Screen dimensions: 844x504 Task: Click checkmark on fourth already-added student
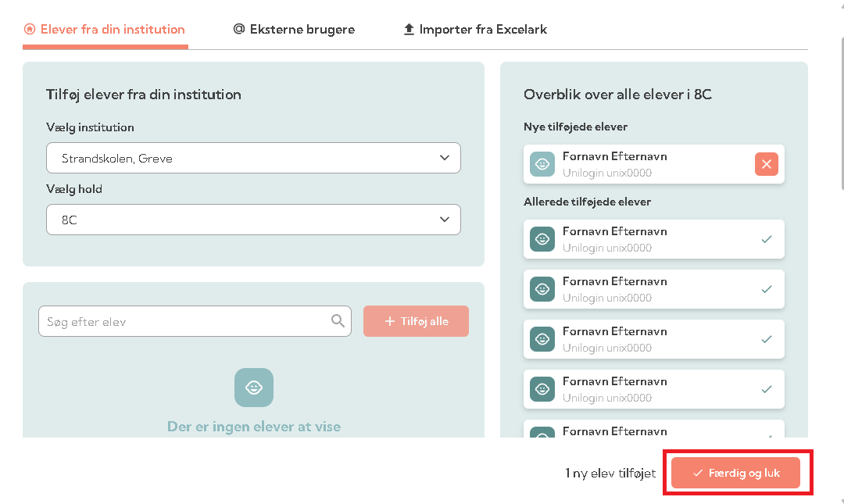tap(766, 389)
